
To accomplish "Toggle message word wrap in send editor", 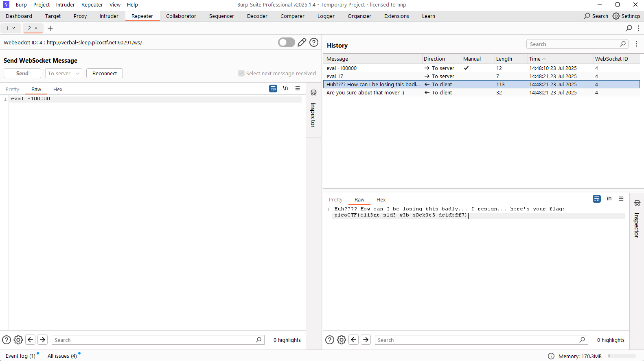I will [x=273, y=88].
